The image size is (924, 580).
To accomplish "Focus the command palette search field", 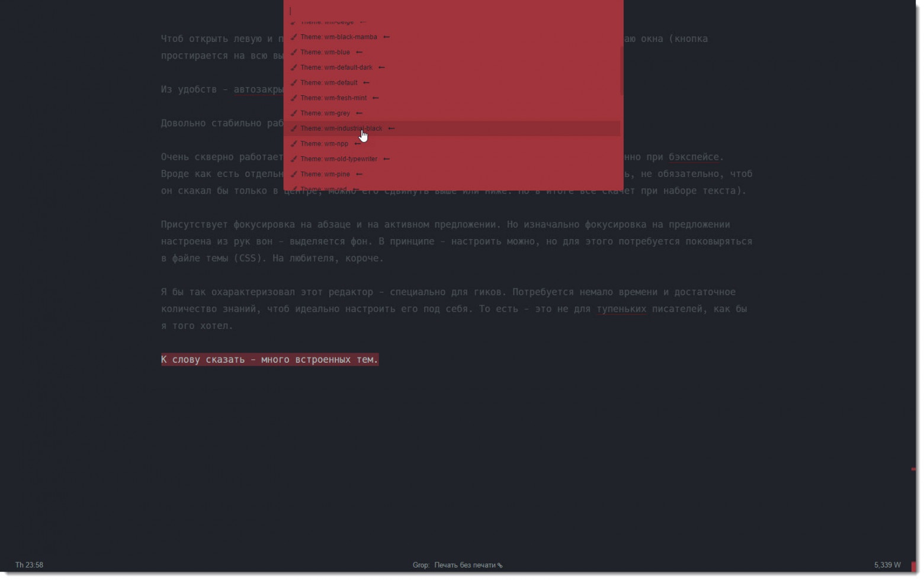I will [x=453, y=11].
